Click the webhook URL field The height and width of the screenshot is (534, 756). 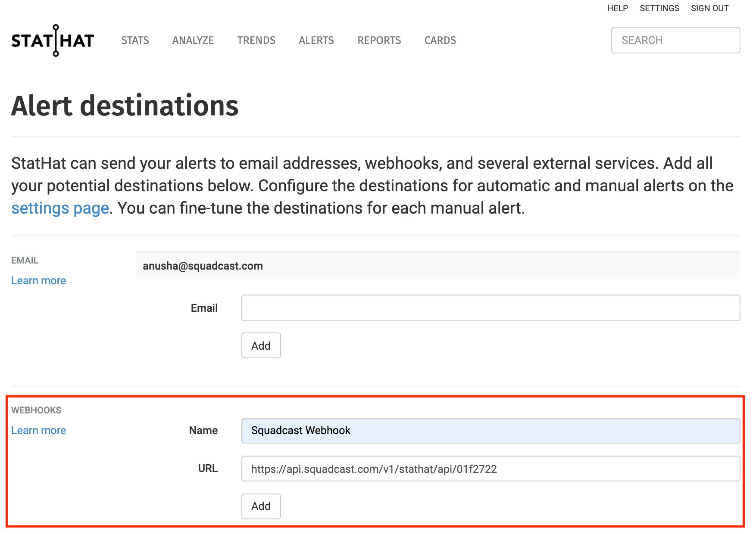tap(490, 469)
